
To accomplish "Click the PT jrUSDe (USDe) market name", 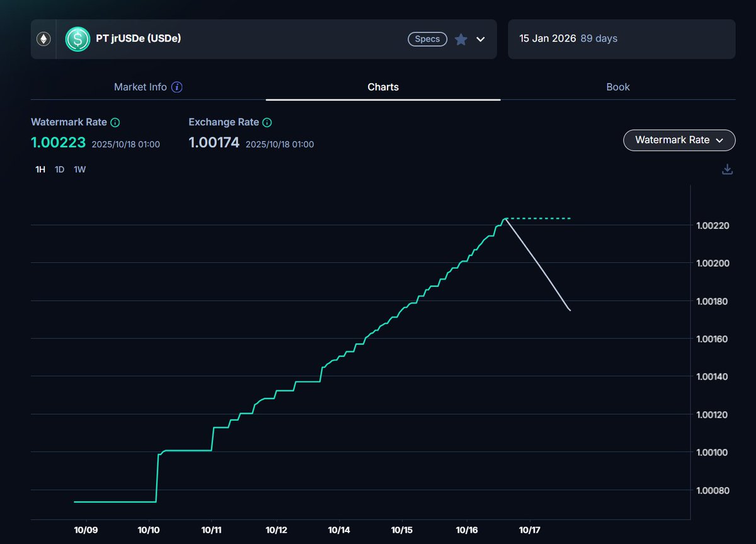I will pos(138,39).
